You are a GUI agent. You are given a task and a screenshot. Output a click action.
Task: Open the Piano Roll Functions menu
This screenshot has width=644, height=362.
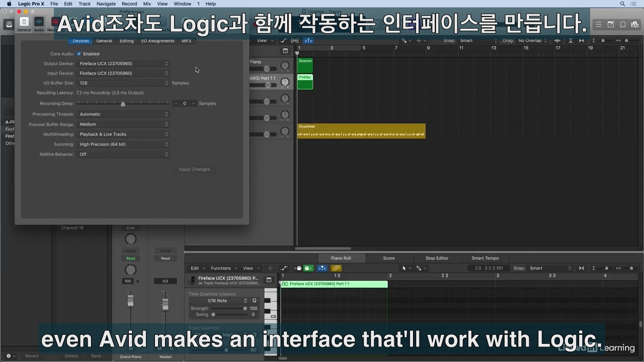pyautogui.click(x=223, y=268)
